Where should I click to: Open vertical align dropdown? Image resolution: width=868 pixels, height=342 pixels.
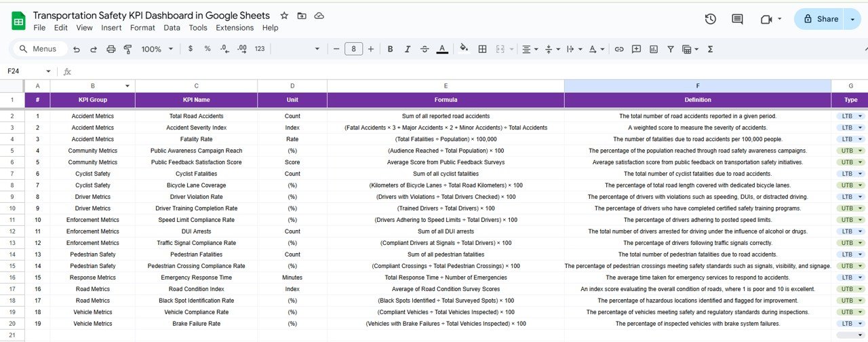(x=552, y=49)
